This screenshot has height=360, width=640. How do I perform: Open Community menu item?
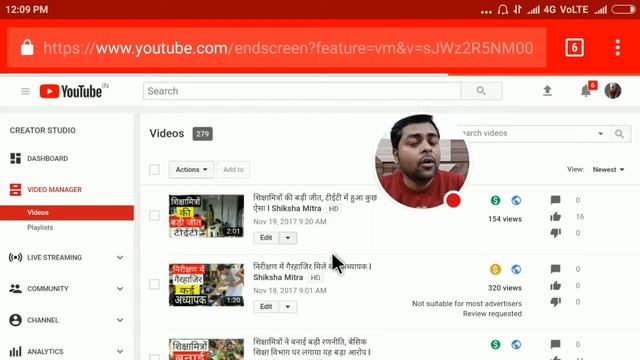point(48,289)
